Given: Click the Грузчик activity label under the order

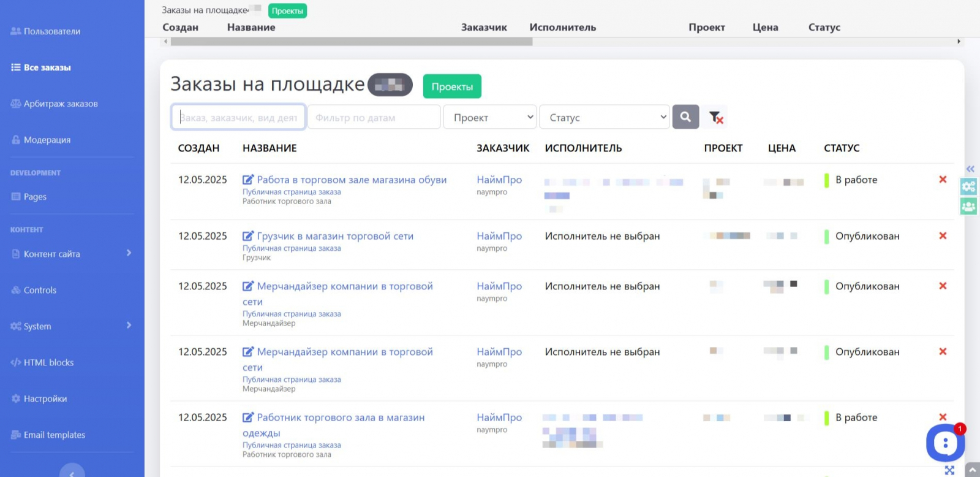Looking at the screenshot, I should coord(257,258).
